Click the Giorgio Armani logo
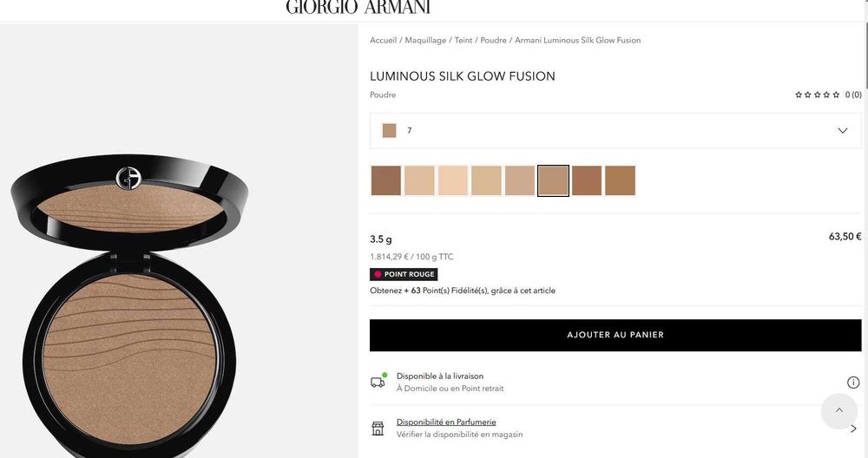This screenshot has height=458, width=868. [x=358, y=7]
